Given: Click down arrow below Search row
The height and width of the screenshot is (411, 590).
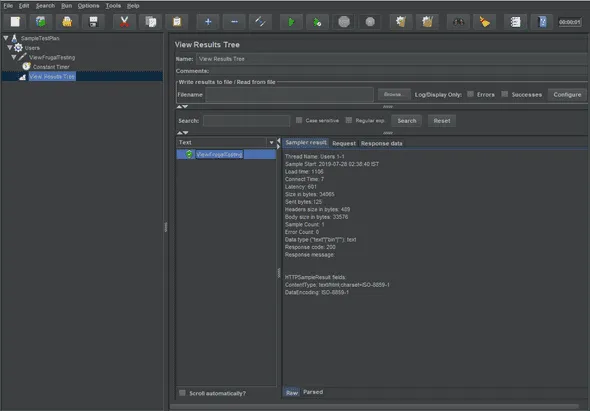Looking at the screenshot, I should pos(186,133).
